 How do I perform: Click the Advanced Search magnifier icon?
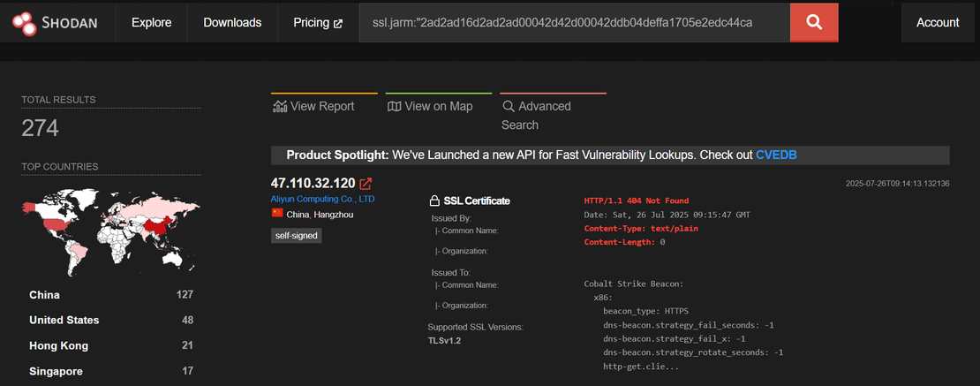pyautogui.click(x=509, y=106)
